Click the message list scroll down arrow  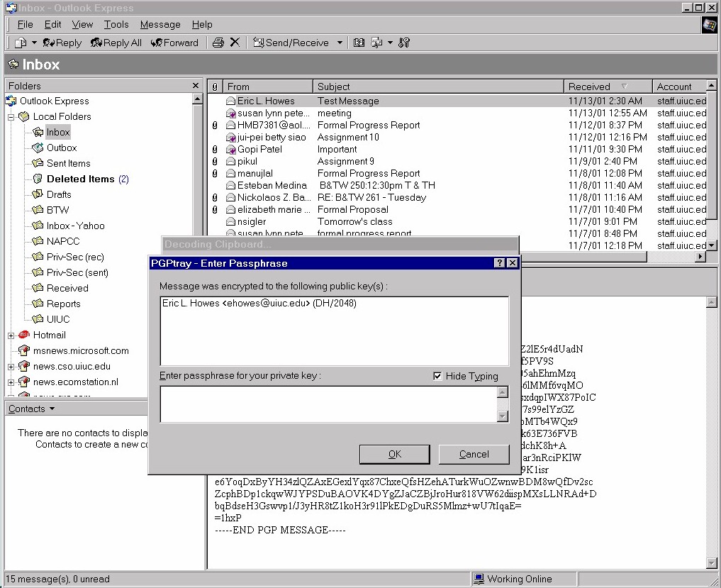pyautogui.click(x=711, y=245)
